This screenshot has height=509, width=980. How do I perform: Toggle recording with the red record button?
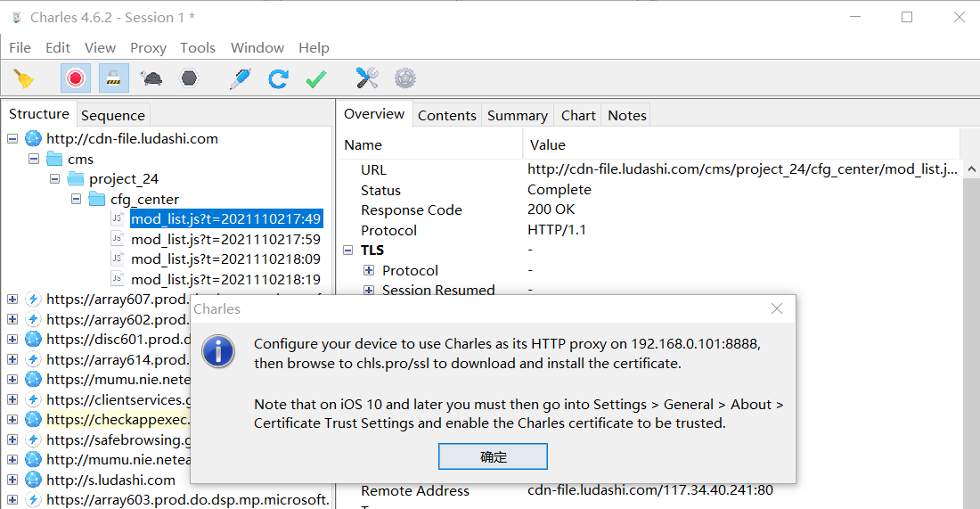click(76, 78)
